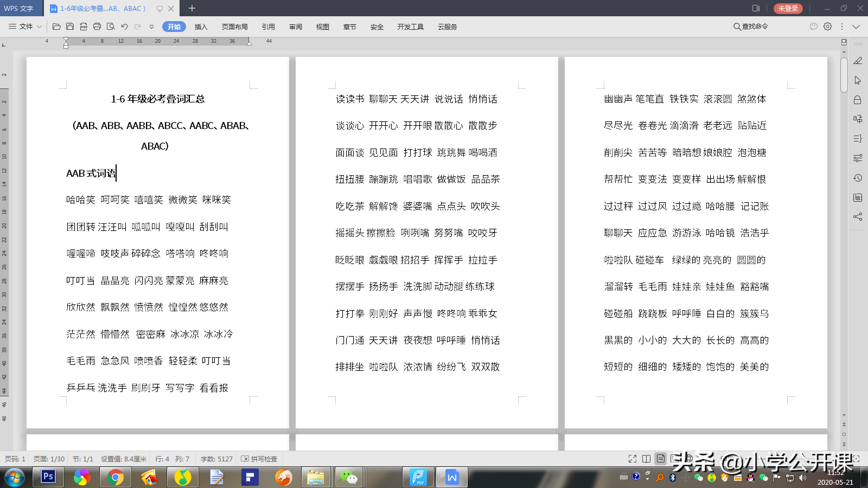
Task: Redo the last undone action
Action: (138, 27)
